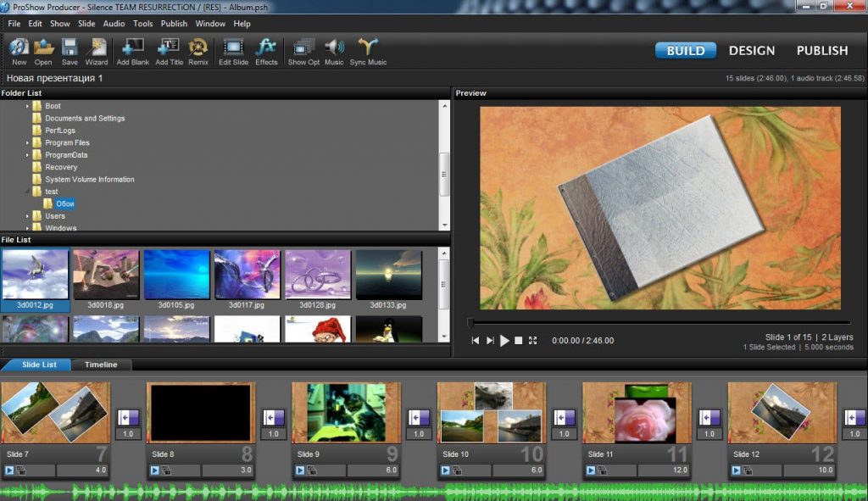The width and height of the screenshot is (868, 501).
Task: Click the Sync Music icon
Action: click(x=367, y=47)
